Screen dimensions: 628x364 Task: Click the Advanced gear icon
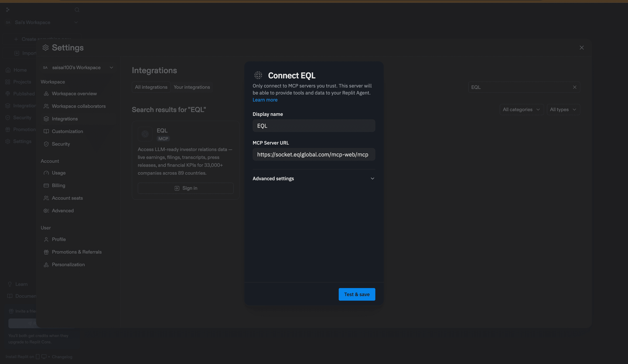pyautogui.click(x=46, y=211)
